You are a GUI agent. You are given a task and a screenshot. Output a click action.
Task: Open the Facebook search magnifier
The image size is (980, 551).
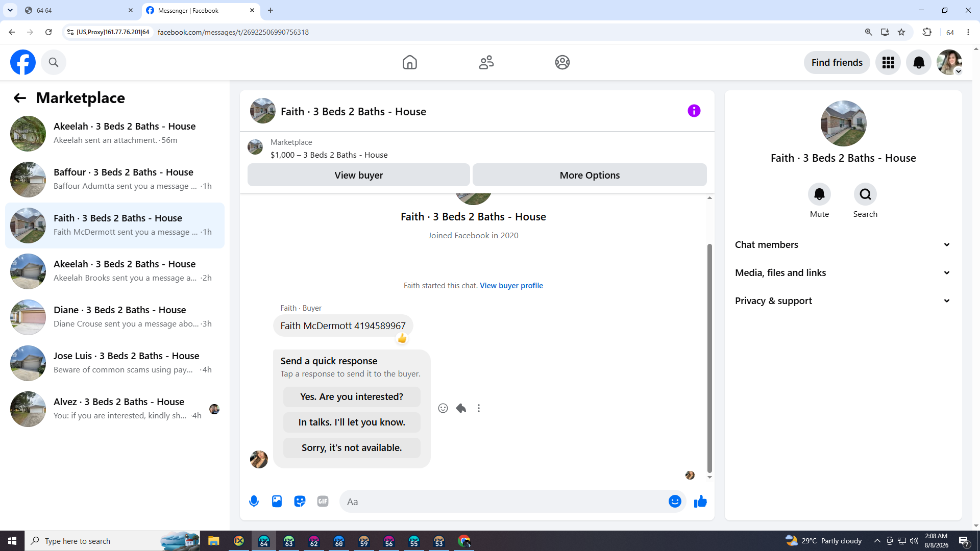[54, 62]
